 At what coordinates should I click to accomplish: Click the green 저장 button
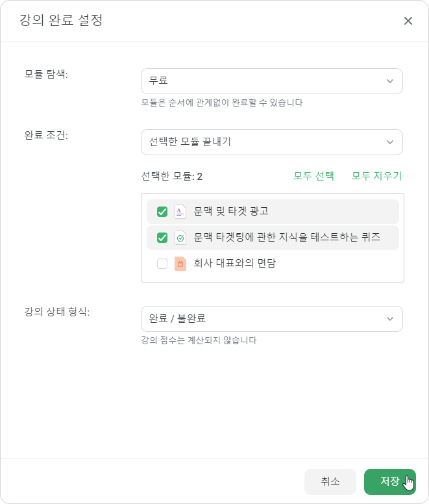point(390,481)
